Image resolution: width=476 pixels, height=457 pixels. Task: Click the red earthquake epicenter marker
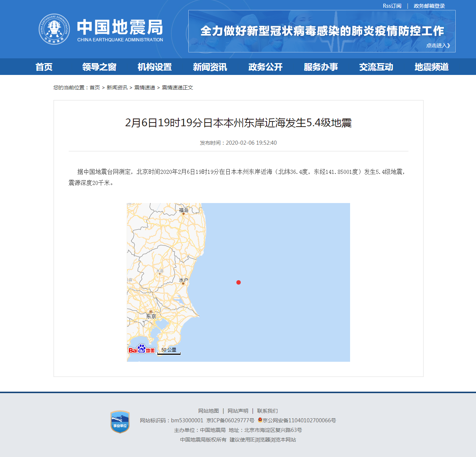coord(239,283)
